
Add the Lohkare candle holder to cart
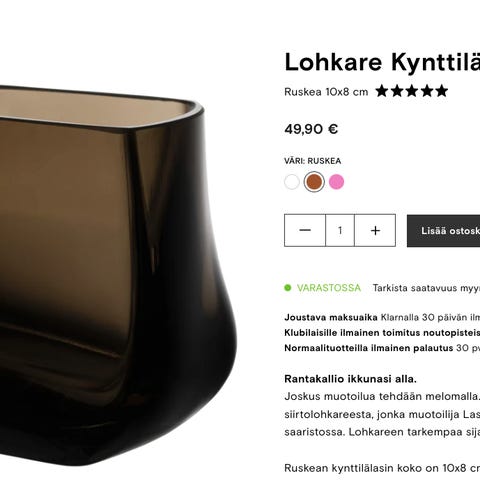click(x=444, y=231)
